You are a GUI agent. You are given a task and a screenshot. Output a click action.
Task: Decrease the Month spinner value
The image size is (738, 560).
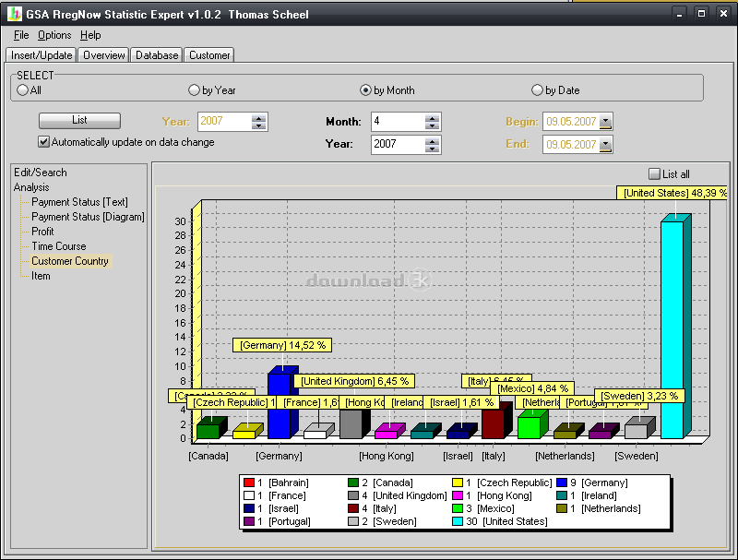coord(432,125)
